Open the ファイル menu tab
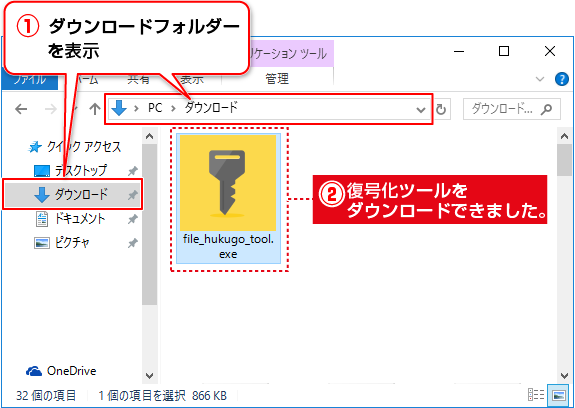This screenshot has height=408, width=575. tap(30, 80)
